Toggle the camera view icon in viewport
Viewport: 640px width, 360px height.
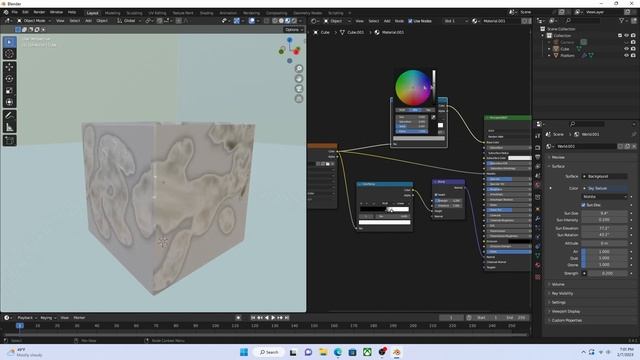(x=299, y=89)
